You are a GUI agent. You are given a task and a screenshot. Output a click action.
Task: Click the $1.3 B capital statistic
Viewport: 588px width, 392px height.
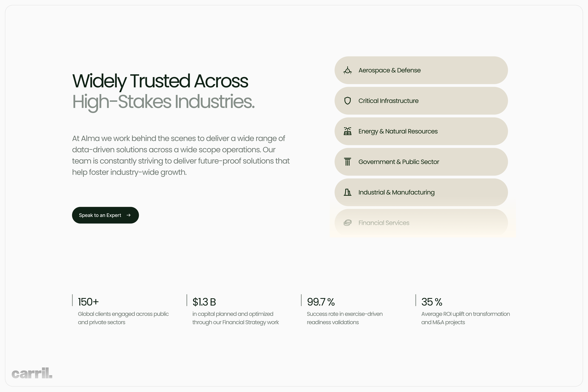pyautogui.click(x=204, y=302)
